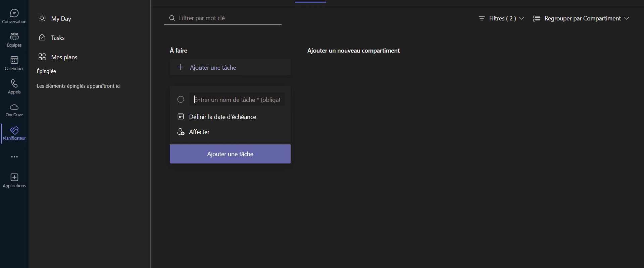This screenshot has width=644, height=268.
Task: Open Mes plans in sidebar
Action: [64, 57]
